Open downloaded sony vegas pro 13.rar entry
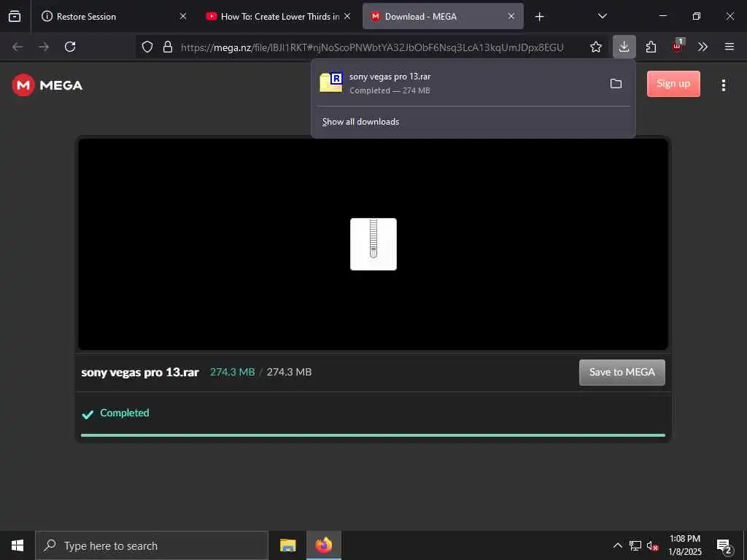 pos(457,83)
